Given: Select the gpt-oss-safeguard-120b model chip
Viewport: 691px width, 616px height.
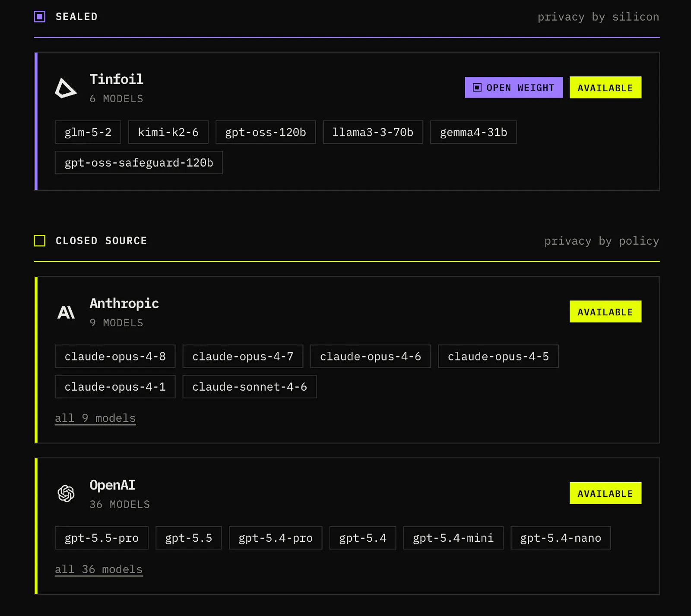Looking at the screenshot, I should coord(139,163).
